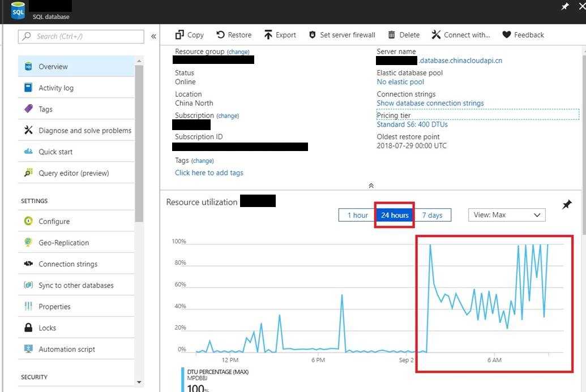Click the Diagnose and solve problems wrench icon
This screenshot has width=586, height=392.
pyautogui.click(x=28, y=130)
